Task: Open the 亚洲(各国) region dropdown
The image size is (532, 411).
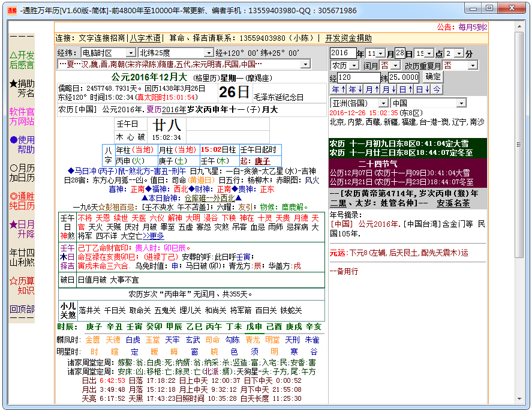Action: 383,103
